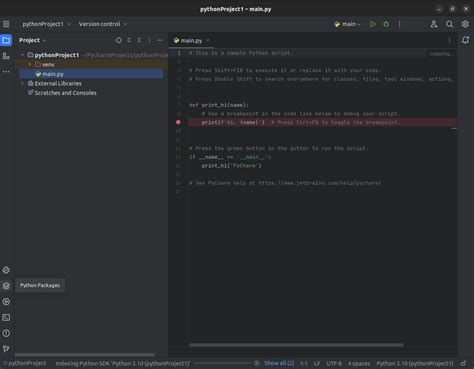Click Show all (2) background tasks
Viewport: 474px width, 369px height.
[x=279, y=363]
